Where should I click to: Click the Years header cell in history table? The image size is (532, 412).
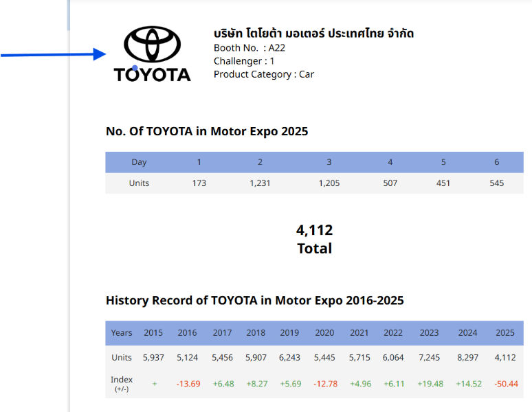(x=122, y=333)
